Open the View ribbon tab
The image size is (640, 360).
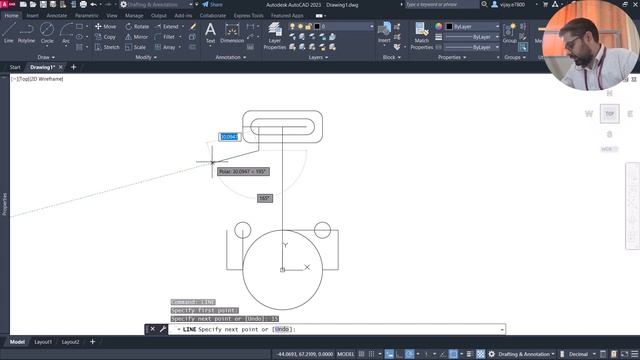pos(111,16)
